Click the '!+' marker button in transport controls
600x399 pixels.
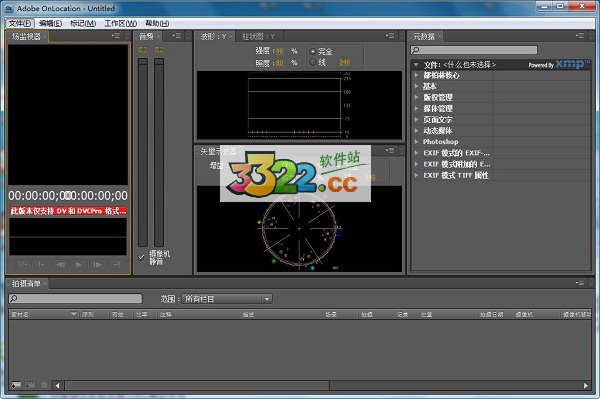(x=41, y=264)
